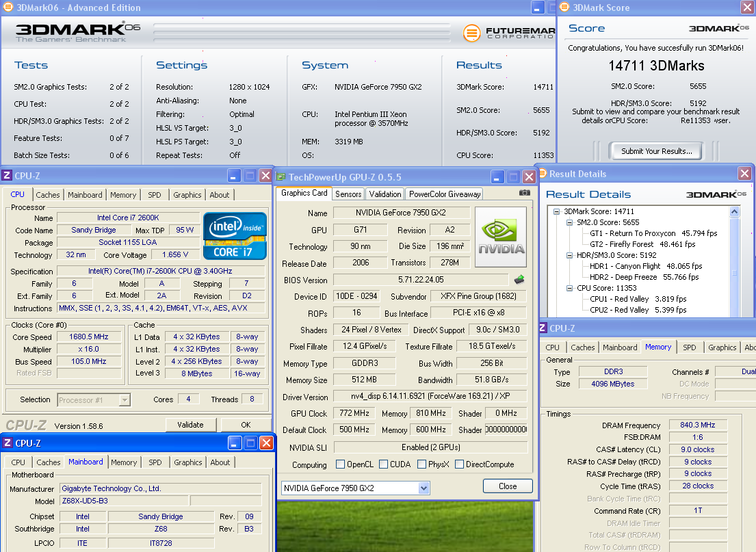The image size is (756, 552).
Task: Click the Driver Version field in GPU-Z
Action: [430, 396]
